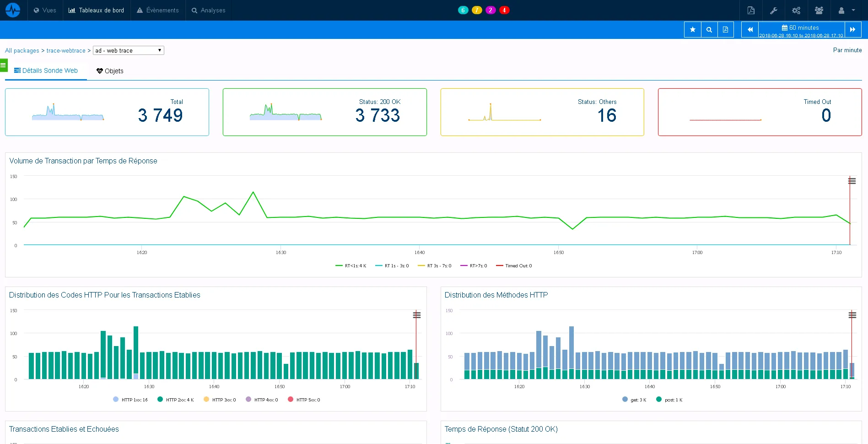Screen dimensions: 868x444
Task: Open the user groups management icon
Action: pos(819,10)
